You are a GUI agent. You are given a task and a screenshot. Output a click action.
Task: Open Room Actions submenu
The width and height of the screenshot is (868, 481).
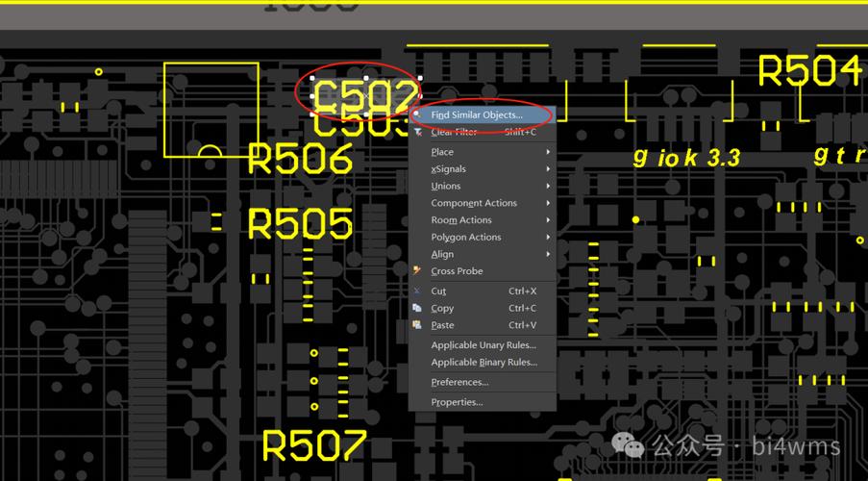tap(483, 220)
